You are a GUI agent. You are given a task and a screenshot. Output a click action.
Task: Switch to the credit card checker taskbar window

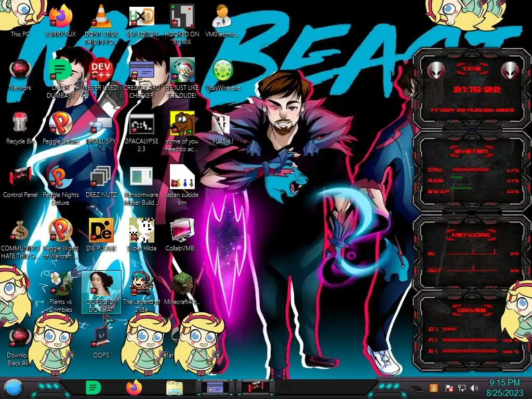(x=215, y=388)
